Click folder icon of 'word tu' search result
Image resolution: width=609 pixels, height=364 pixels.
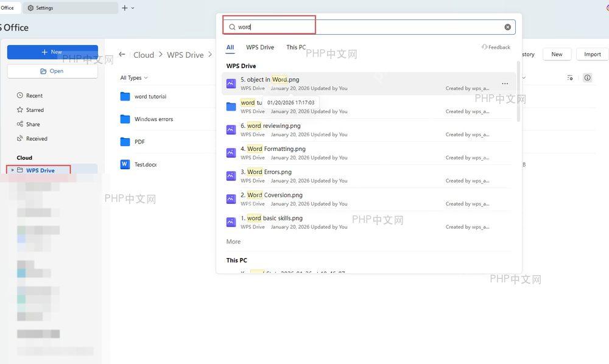(231, 107)
